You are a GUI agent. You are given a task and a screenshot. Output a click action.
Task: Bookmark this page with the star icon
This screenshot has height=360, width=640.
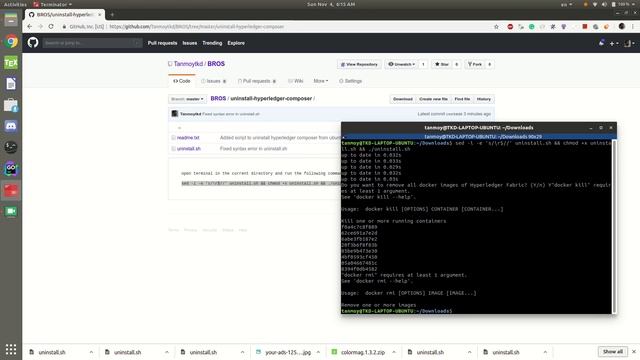coord(496,27)
